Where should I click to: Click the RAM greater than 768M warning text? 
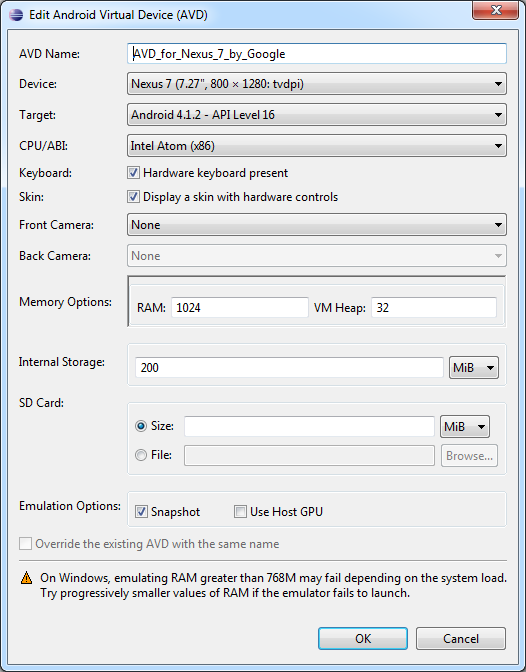click(x=274, y=585)
